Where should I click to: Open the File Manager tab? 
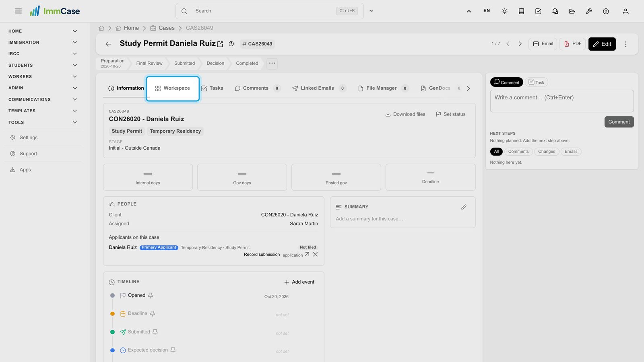pyautogui.click(x=382, y=88)
